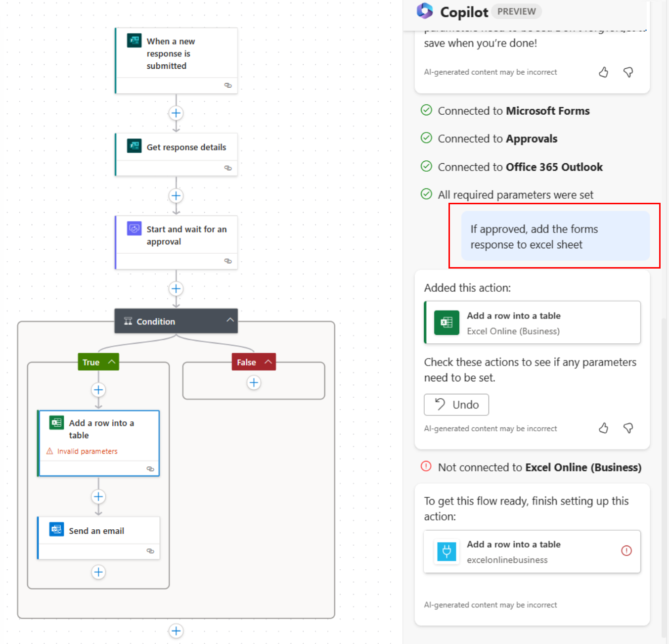Click the connection link icon on Send an email card

pos(150,551)
